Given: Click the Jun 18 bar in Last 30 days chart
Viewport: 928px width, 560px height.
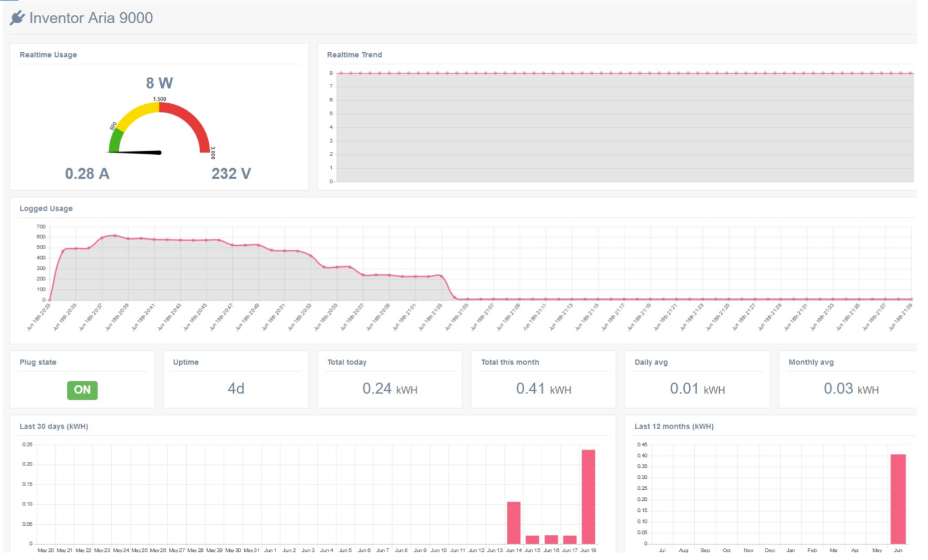Looking at the screenshot, I should pos(588,497).
